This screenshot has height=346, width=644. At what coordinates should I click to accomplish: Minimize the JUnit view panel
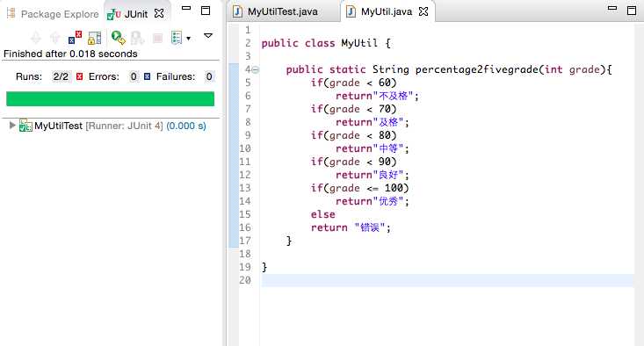click(186, 8)
